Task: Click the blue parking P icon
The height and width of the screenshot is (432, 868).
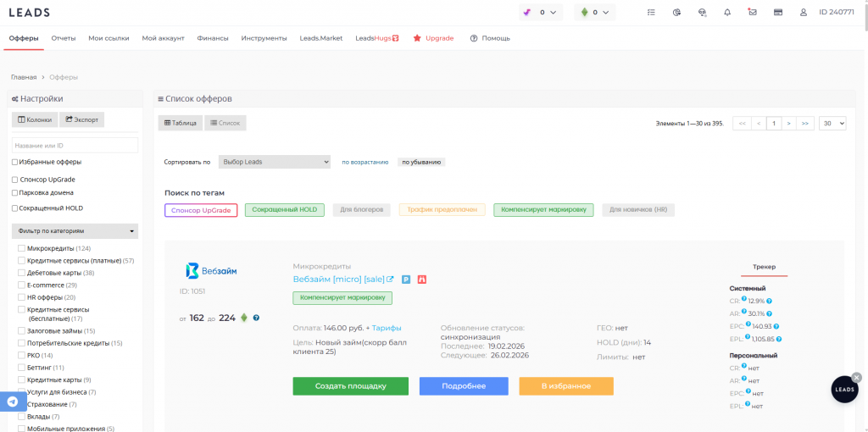Action: click(406, 280)
